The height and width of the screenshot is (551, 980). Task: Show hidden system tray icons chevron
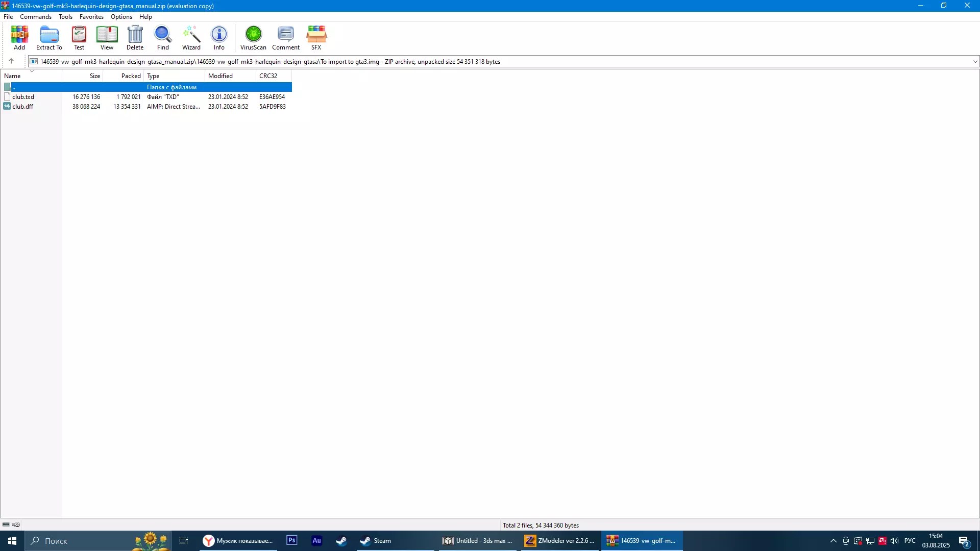pos(834,541)
